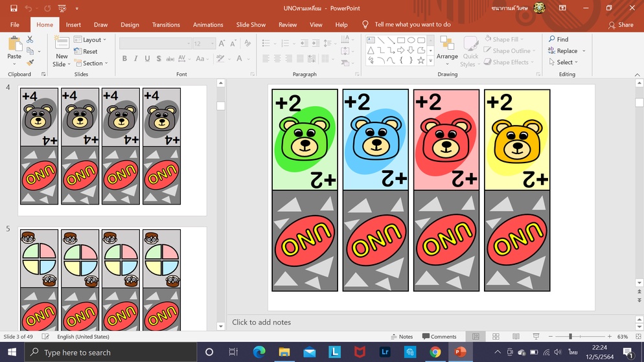Open Comments pane from status bar
The width and height of the screenshot is (644, 362).
pyautogui.click(x=439, y=337)
